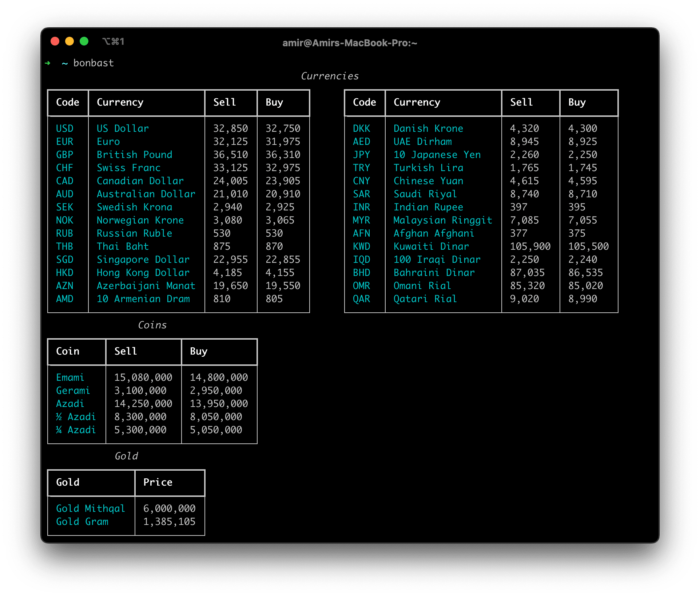
Task: Select the Euro currency name
Action: click(108, 142)
